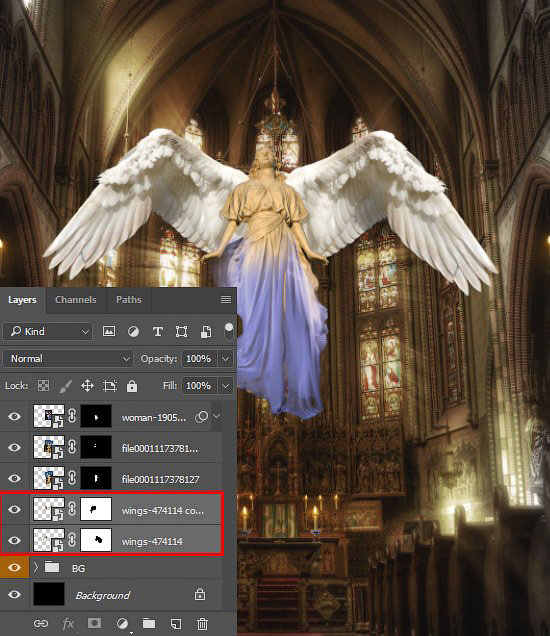Toggle the layer filter on/off switch
The image size is (550, 636).
229,331
